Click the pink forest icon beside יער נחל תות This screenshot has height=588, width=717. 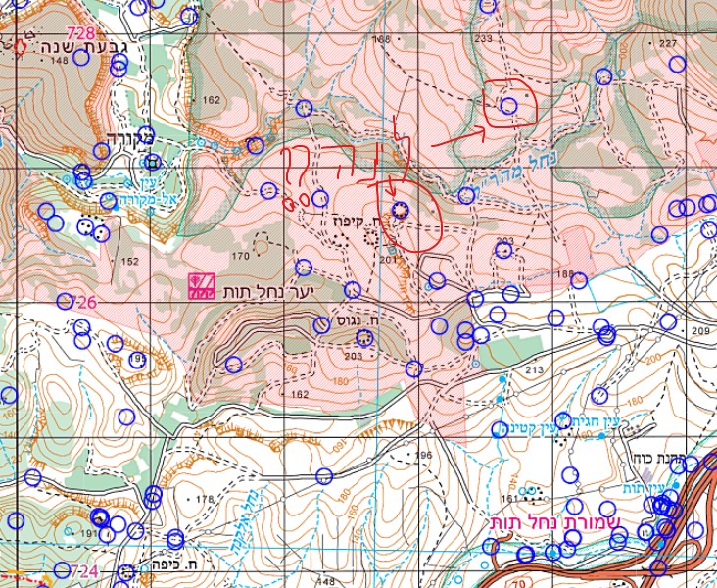pyautogui.click(x=204, y=285)
